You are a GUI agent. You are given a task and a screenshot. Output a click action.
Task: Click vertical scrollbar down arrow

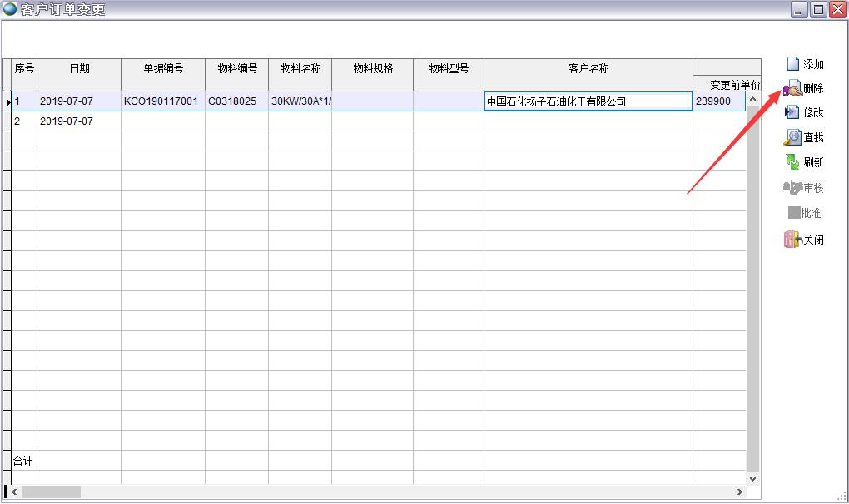pyautogui.click(x=752, y=479)
